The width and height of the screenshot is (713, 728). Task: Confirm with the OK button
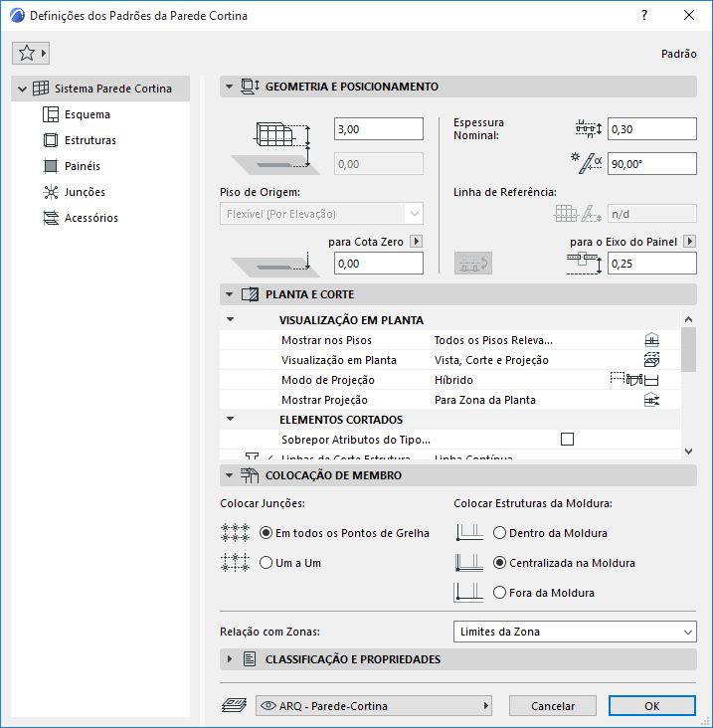click(x=652, y=706)
